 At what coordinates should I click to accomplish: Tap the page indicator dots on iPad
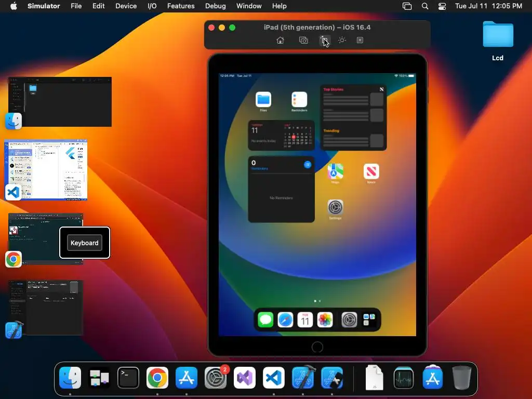[x=317, y=301]
